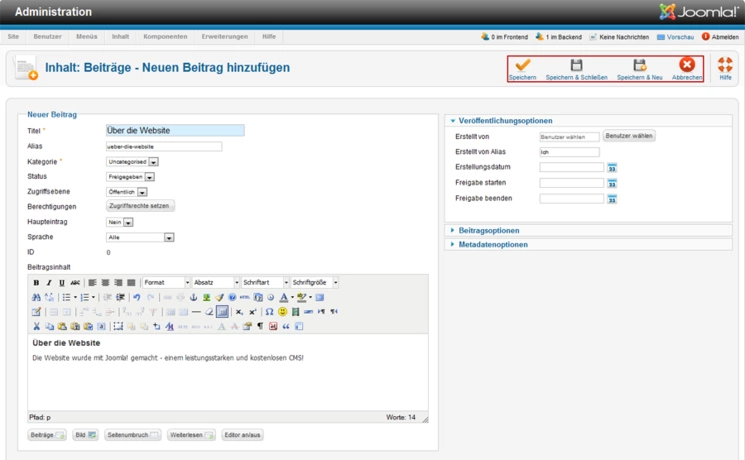Click the Benutzer wählen button
Image resolution: width=745 pixels, height=460 pixels.
(x=629, y=136)
